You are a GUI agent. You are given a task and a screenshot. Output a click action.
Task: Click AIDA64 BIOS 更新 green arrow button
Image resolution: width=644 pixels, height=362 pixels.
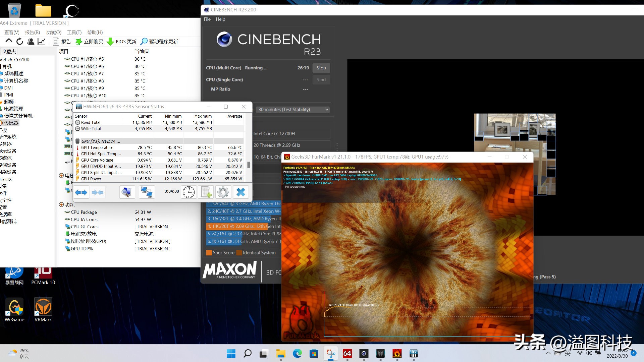[121, 42]
